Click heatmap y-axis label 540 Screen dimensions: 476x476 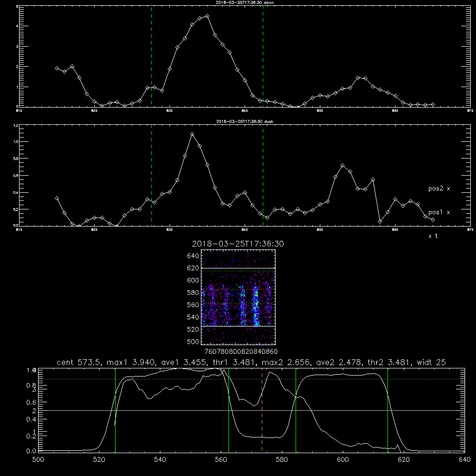[x=193, y=317]
